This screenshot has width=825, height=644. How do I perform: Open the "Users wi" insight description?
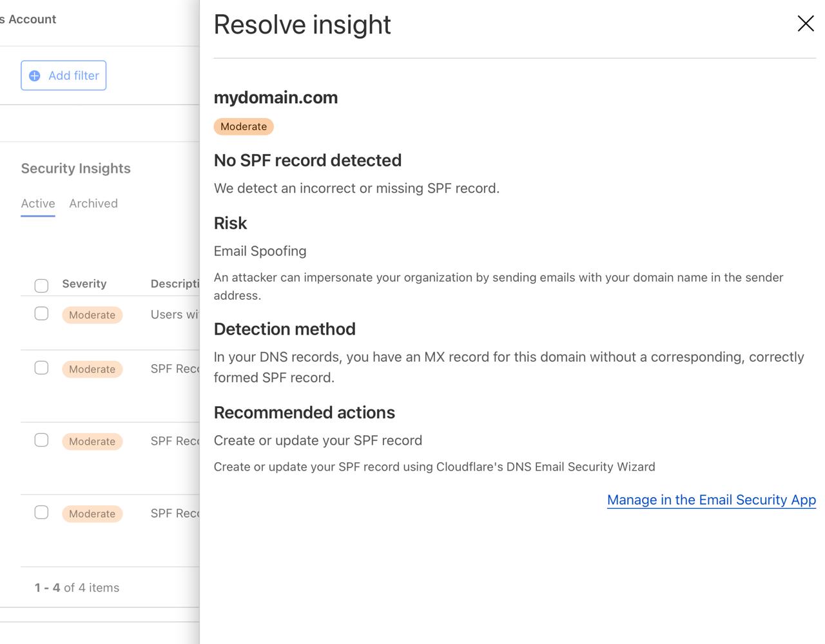175,315
